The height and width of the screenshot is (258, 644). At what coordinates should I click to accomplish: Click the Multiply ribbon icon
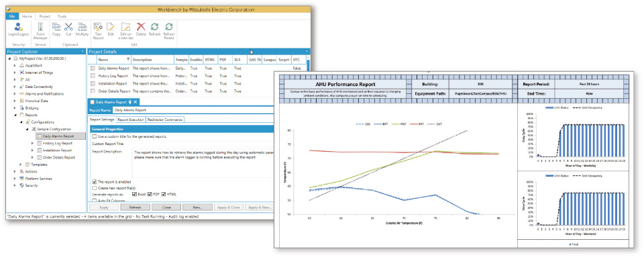(x=82, y=30)
